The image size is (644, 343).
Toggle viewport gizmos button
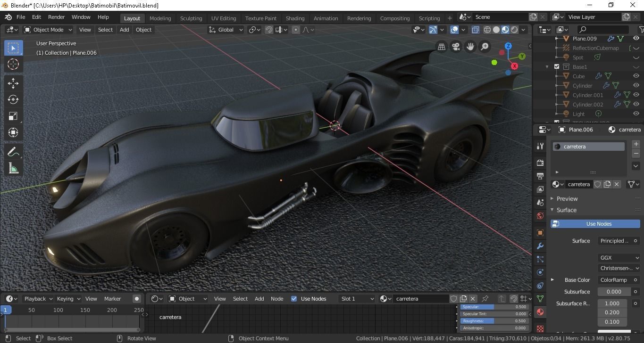click(x=433, y=30)
